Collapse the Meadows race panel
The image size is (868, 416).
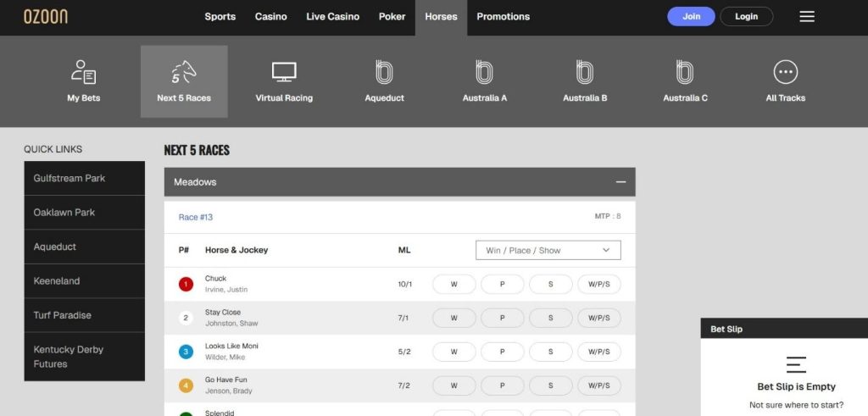coord(620,182)
